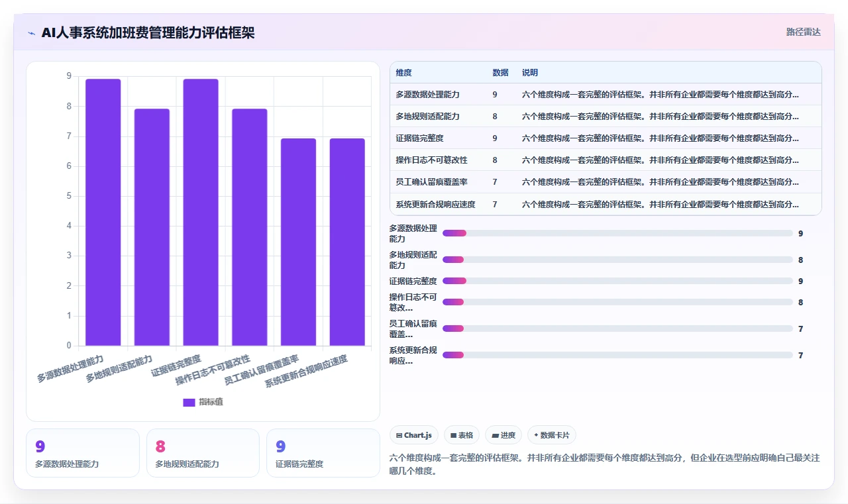The height and width of the screenshot is (504, 848).
Task: Click the 进度 tag chip
Action: click(503, 435)
